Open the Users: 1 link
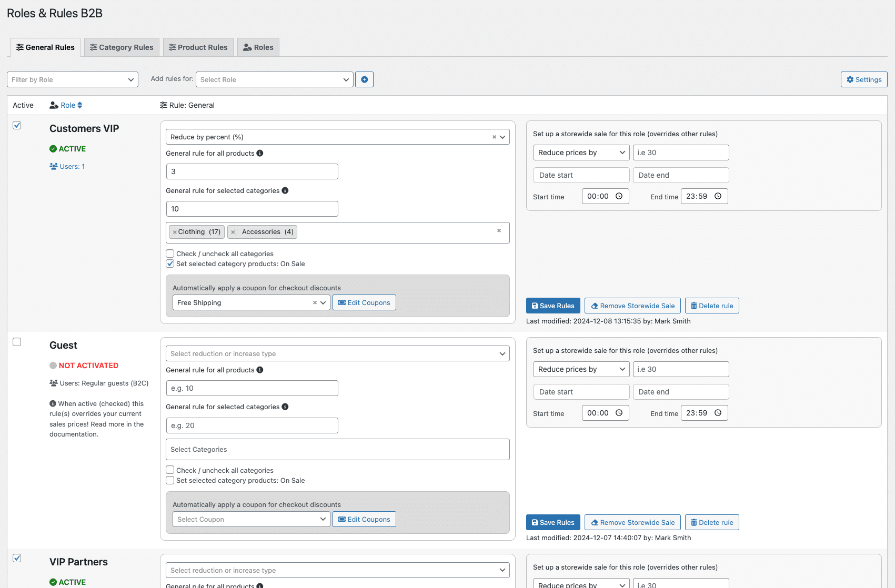Viewport: 895px width, 588px height. click(x=67, y=166)
